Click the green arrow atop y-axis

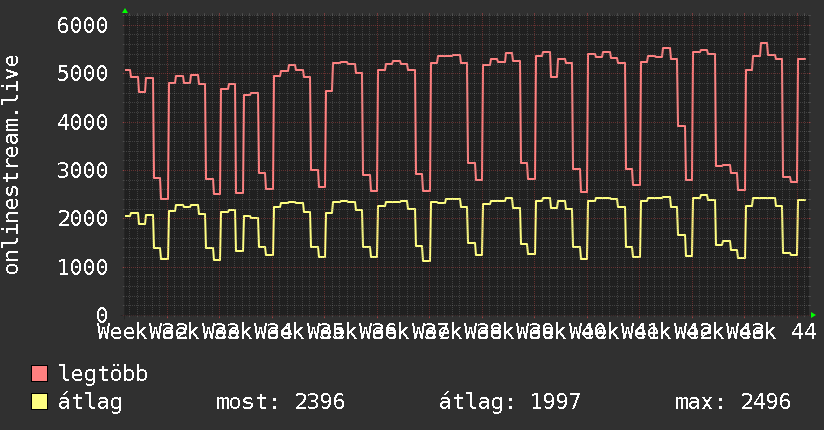point(125,11)
